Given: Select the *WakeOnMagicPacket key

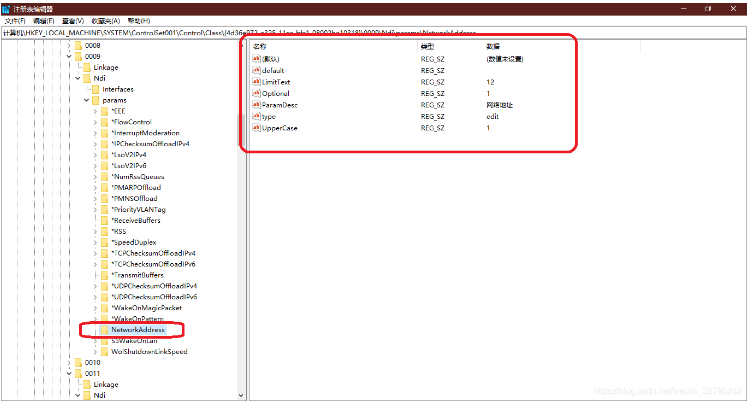Looking at the screenshot, I should (146, 308).
